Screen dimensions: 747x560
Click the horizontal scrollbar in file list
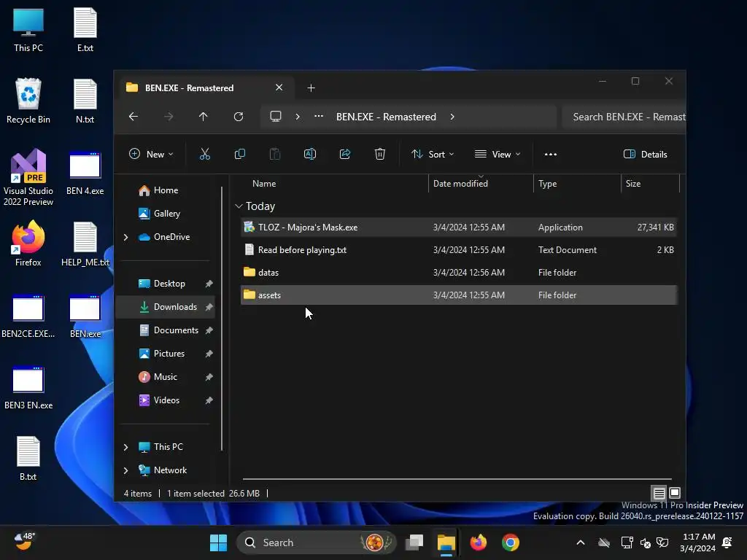(457, 479)
